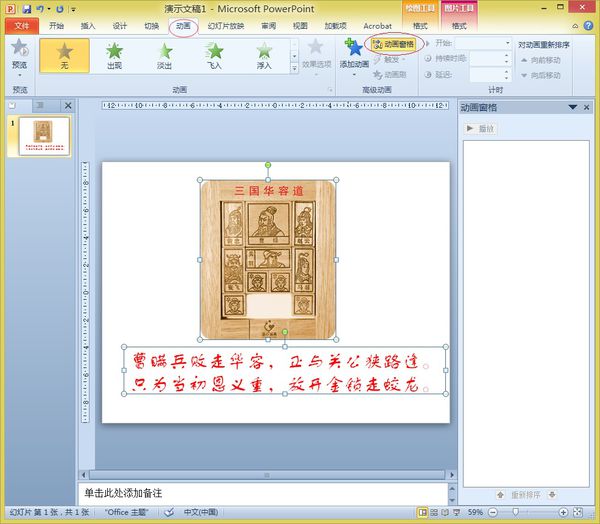Save the presentation from the quick access toolbar
The width and height of the screenshot is (600, 524).
(x=27, y=9)
